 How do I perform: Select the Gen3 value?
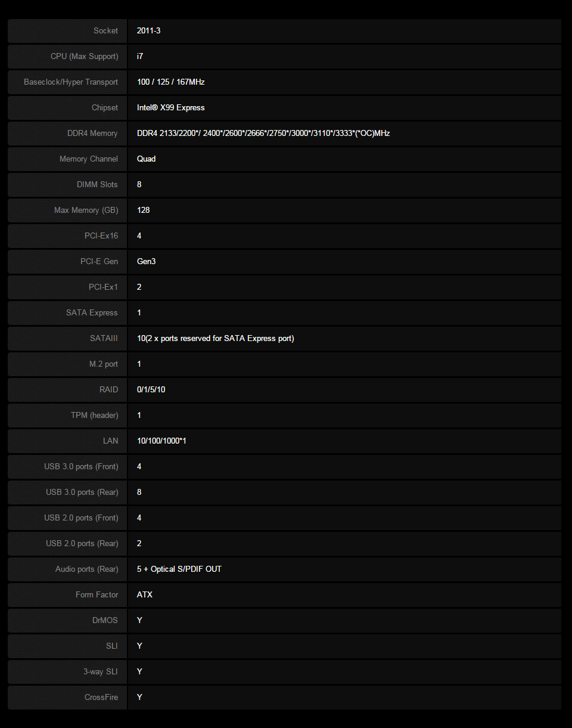(x=146, y=261)
